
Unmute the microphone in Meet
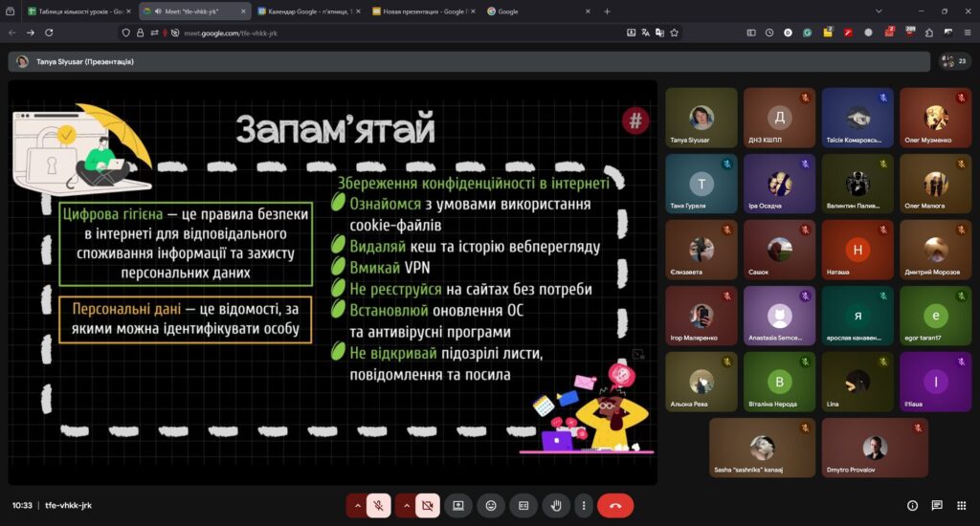point(379,505)
